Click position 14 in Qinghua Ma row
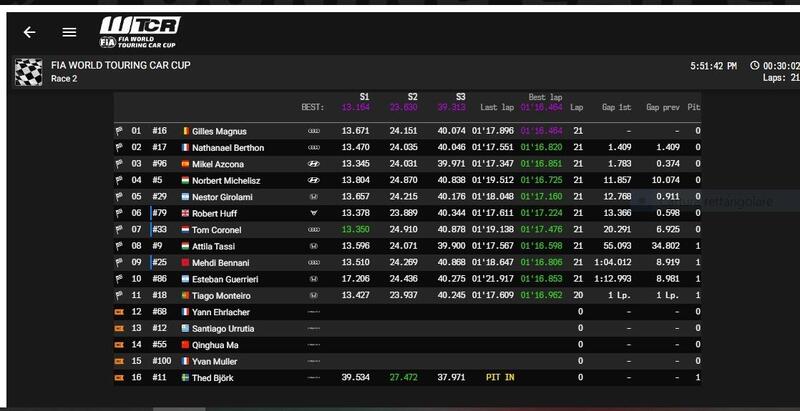The width and height of the screenshot is (800, 411). (x=136, y=345)
